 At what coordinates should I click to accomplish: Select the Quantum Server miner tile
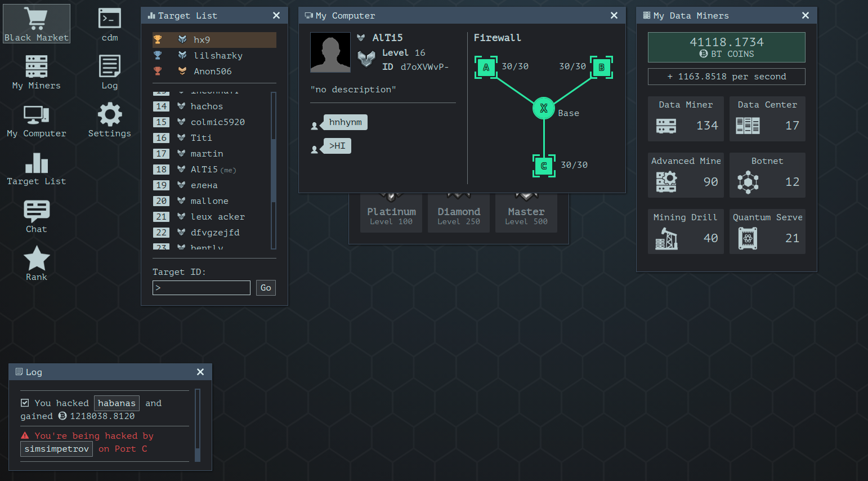point(767,231)
